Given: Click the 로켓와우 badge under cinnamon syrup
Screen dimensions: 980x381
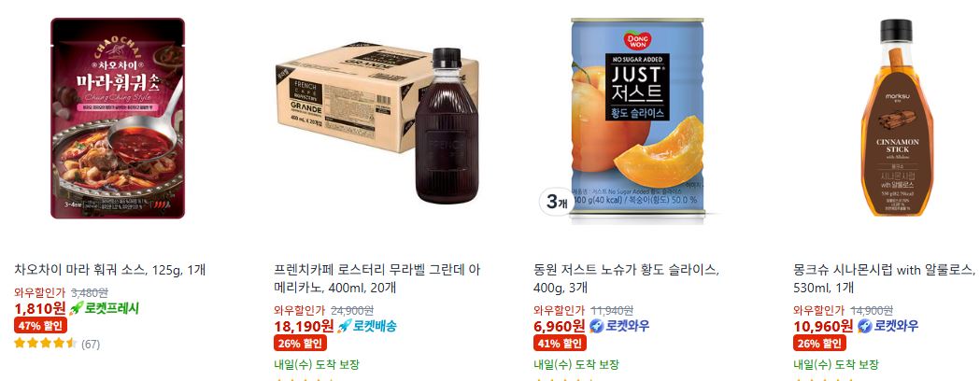Looking at the screenshot, I should click(x=887, y=325).
